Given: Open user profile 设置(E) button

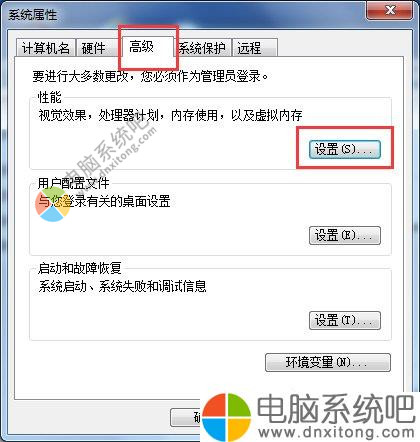Looking at the screenshot, I should 345,236.
